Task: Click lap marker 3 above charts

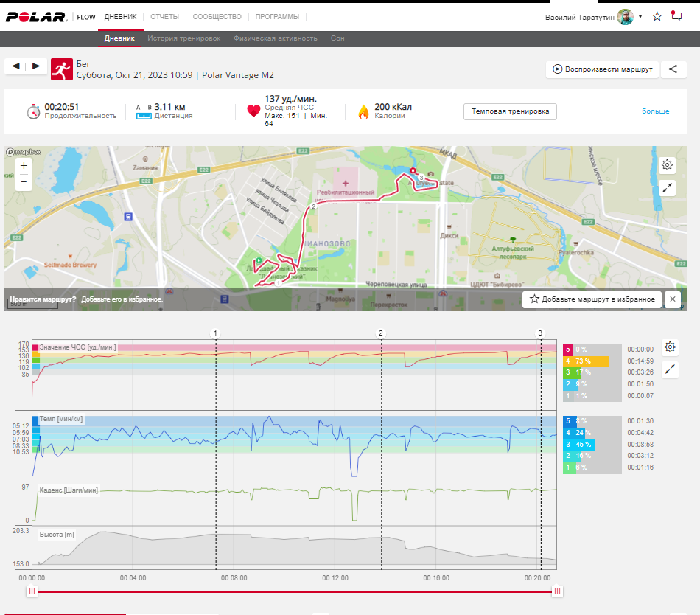Action: (540, 333)
